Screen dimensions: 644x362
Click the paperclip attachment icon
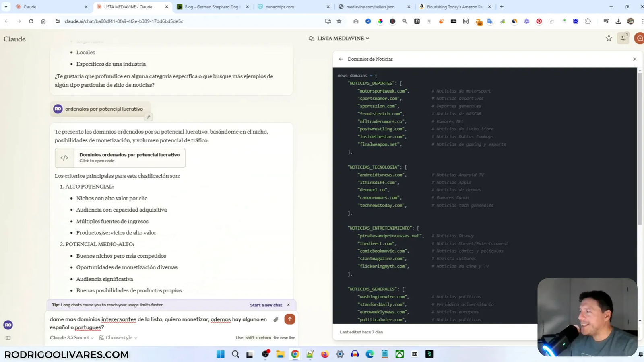276,319
